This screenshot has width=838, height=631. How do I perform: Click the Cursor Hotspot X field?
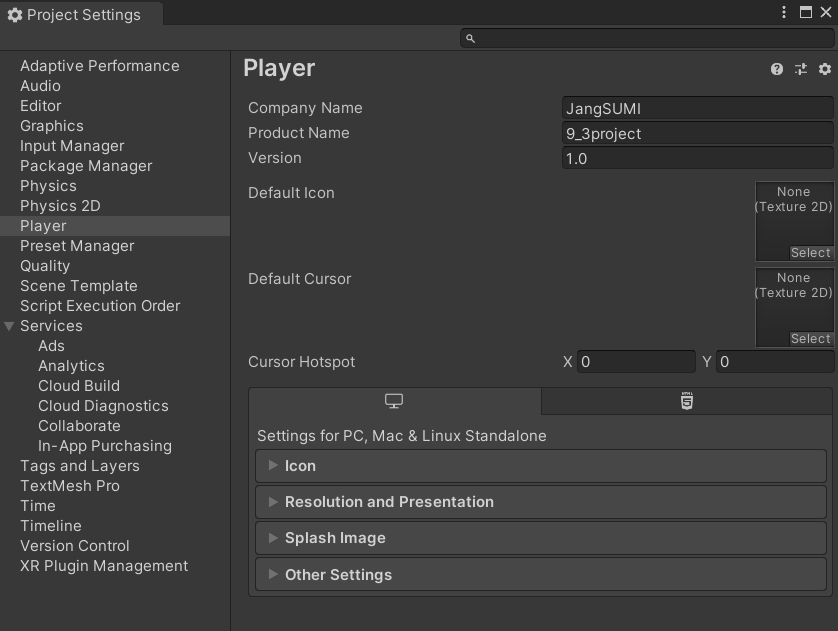point(636,362)
